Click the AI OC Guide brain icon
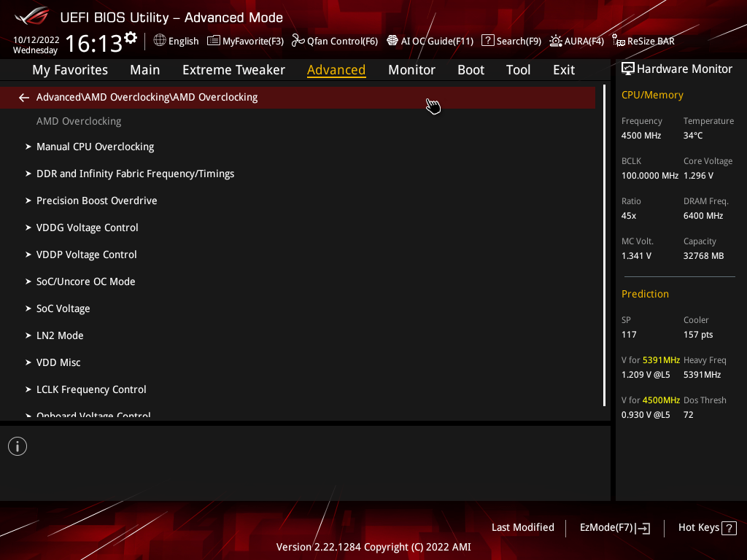747x560 pixels. (392, 41)
